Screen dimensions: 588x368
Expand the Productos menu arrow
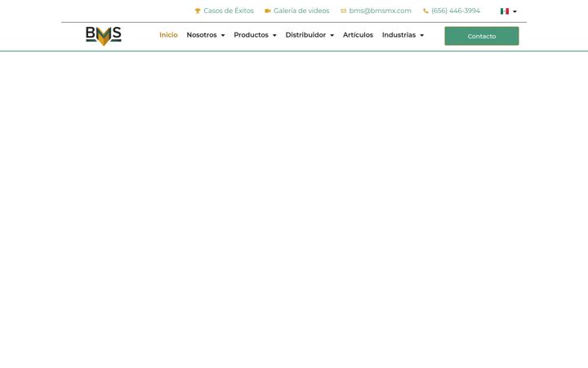pyautogui.click(x=274, y=35)
